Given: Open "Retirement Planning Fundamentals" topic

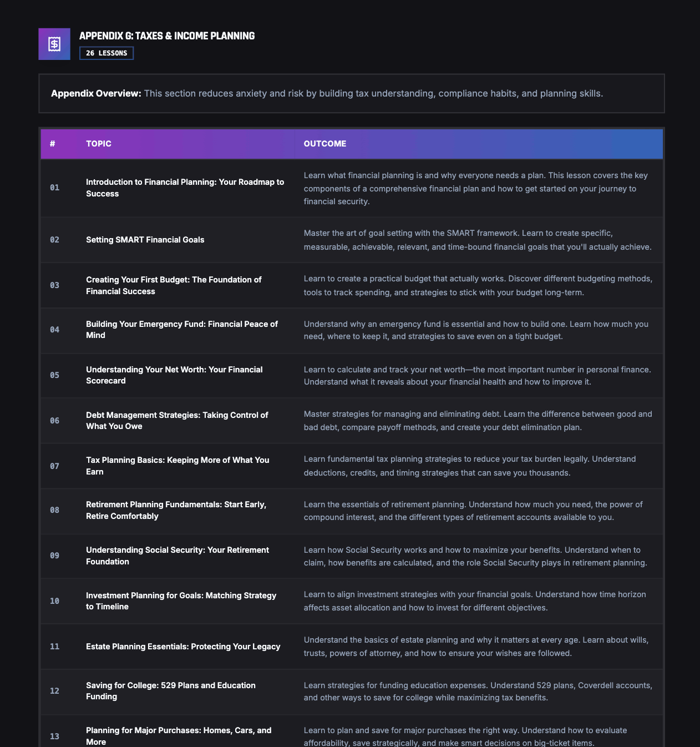Looking at the screenshot, I should click(x=176, y=510).
